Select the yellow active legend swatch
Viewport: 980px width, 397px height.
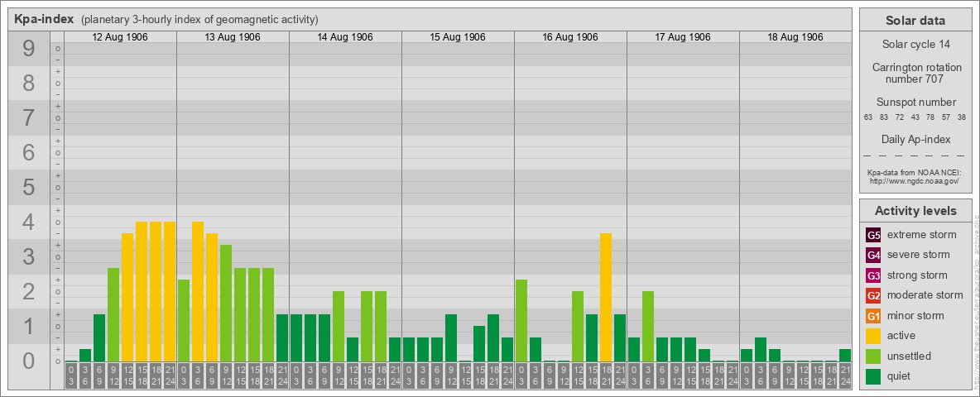(873, 336)
